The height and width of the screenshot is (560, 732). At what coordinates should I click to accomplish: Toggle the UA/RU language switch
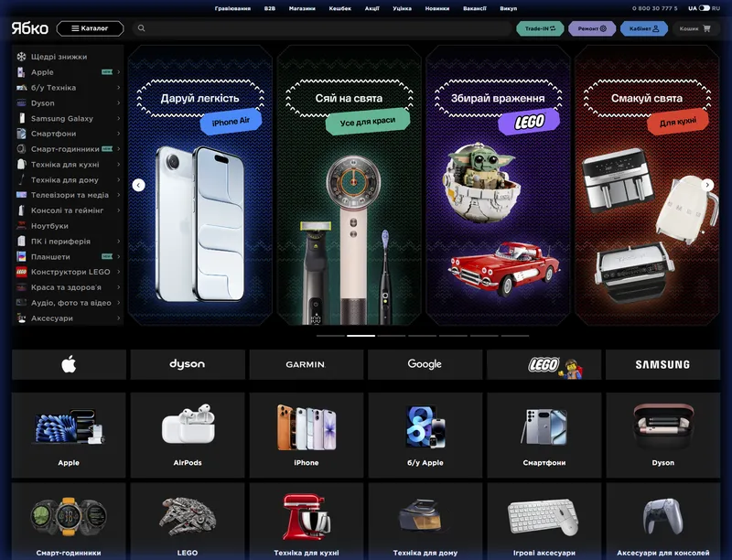click(705, 8)
